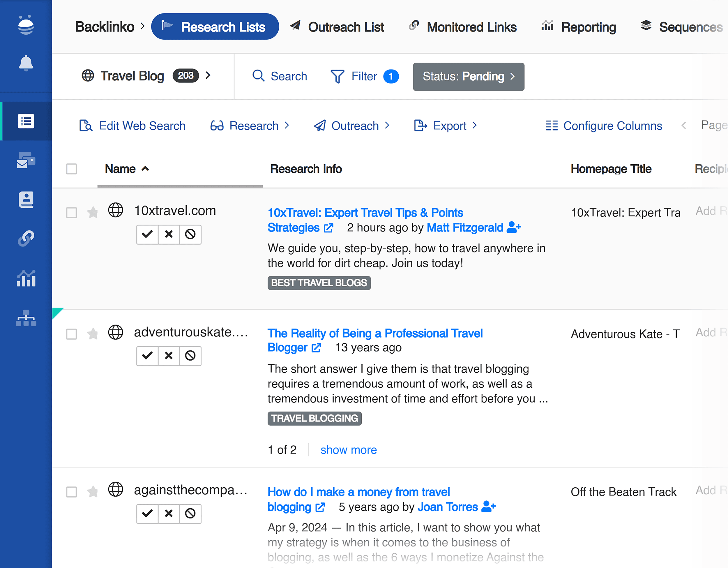
Task: Open Matt Fitzgerald author link
Action: click(465, 228)
